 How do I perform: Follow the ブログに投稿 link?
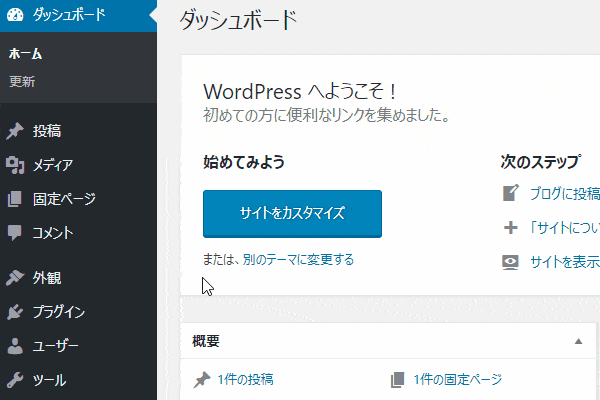coord(565,193)
